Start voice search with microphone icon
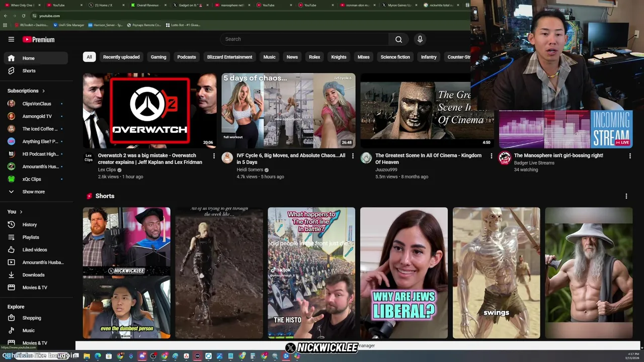Viewport: 644px width, 362px height. pyautogui.click(x=420, y=39)
